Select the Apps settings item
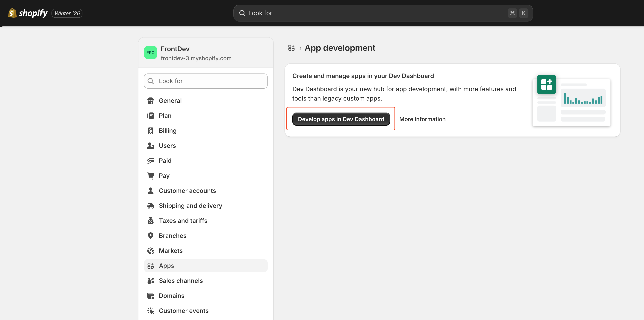Screen dimensions: 644x320 point(167,266)
